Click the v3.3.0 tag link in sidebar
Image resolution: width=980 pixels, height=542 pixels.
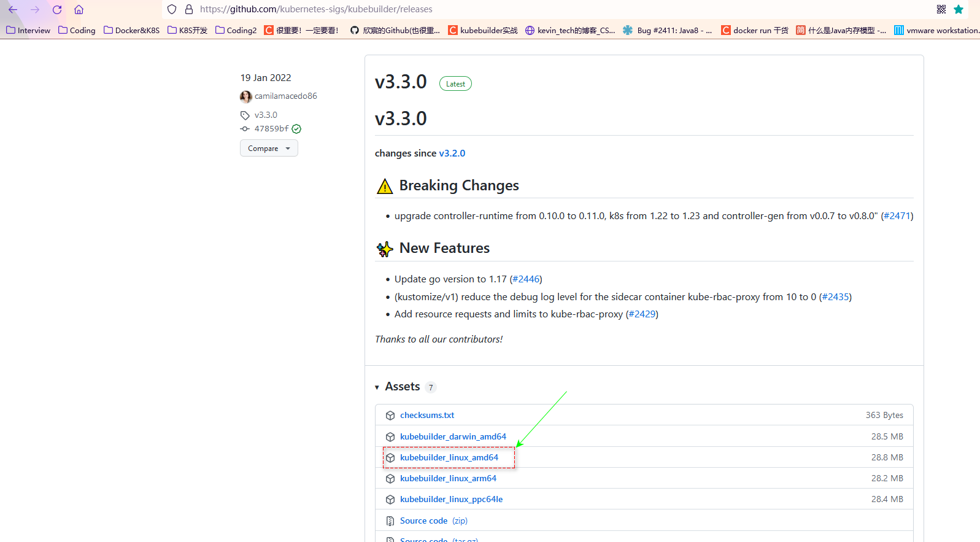point(266,115)
